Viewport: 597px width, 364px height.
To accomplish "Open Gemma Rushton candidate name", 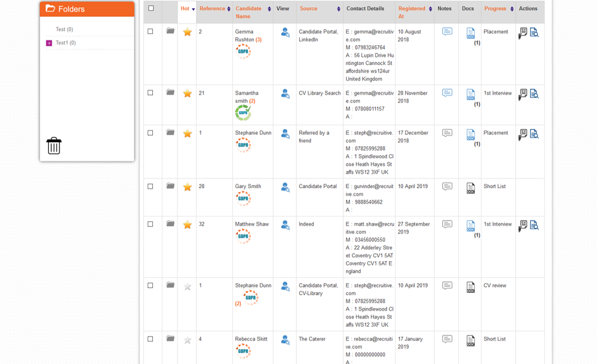I will [245, 35].
